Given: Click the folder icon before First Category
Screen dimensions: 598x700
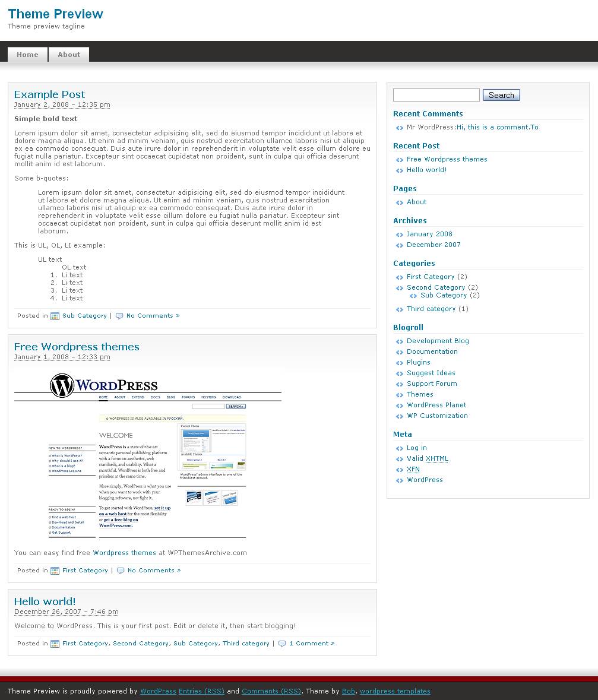Looking at the screenshot, I should [54, 570].
